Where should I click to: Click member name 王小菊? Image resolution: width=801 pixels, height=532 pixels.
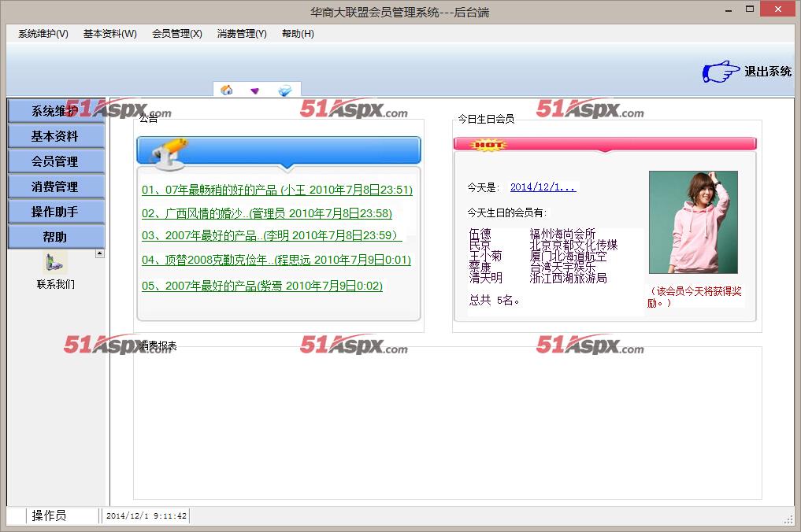(x=485, y=256)
